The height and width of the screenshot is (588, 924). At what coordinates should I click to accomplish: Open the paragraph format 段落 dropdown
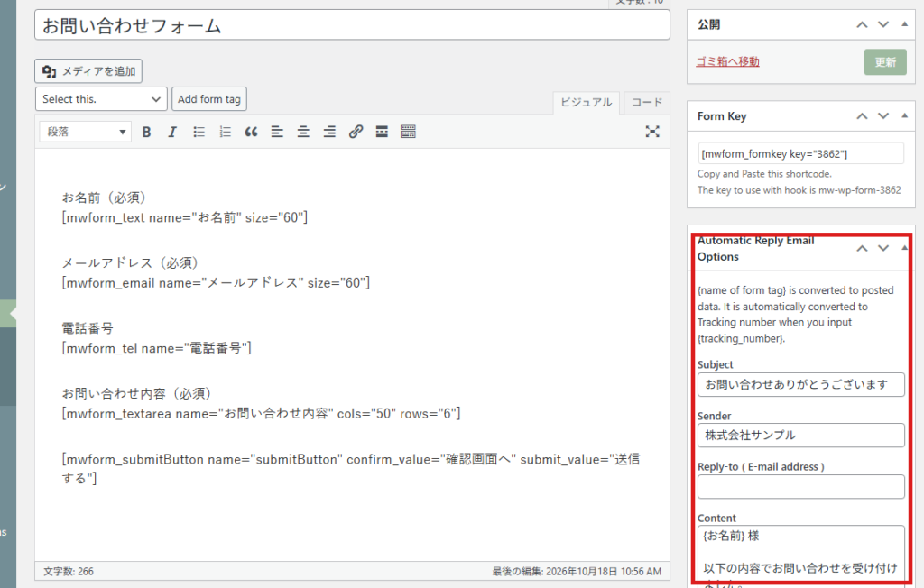point(85,132)
